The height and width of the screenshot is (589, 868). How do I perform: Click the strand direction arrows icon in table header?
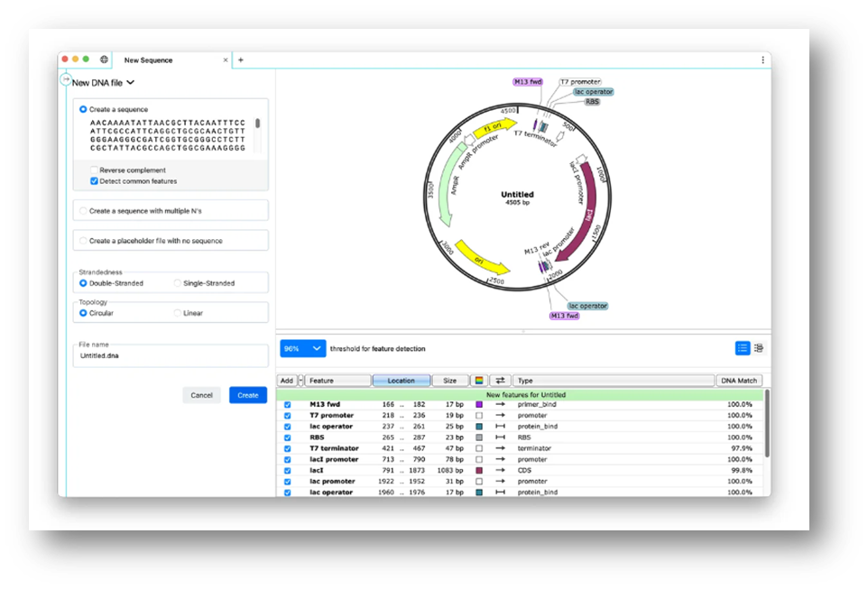click(499, 381)
